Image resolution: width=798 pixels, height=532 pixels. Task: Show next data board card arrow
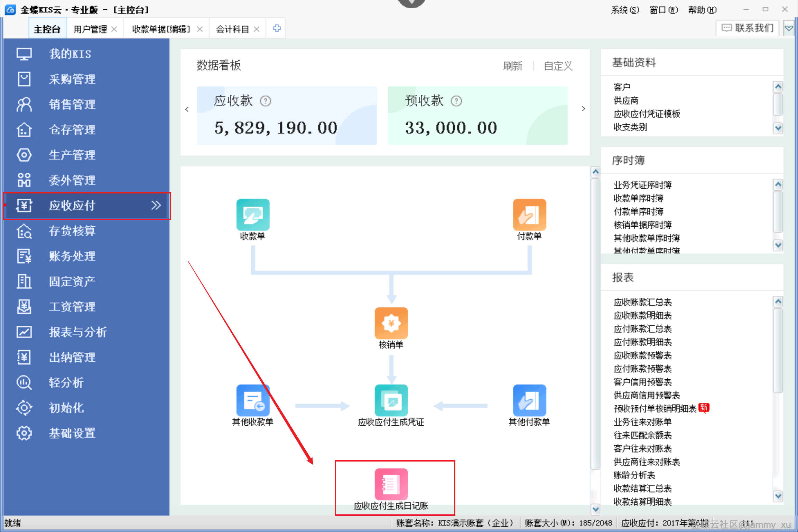583,109
